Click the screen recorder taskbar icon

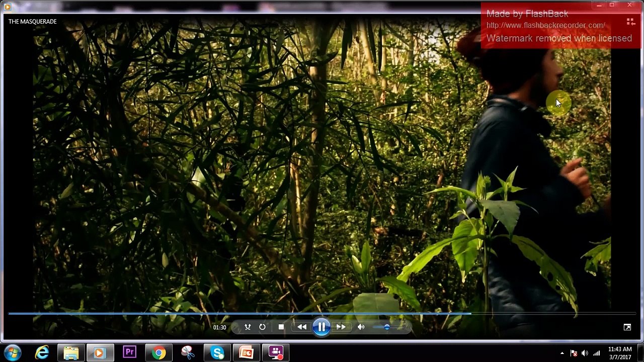276,353
